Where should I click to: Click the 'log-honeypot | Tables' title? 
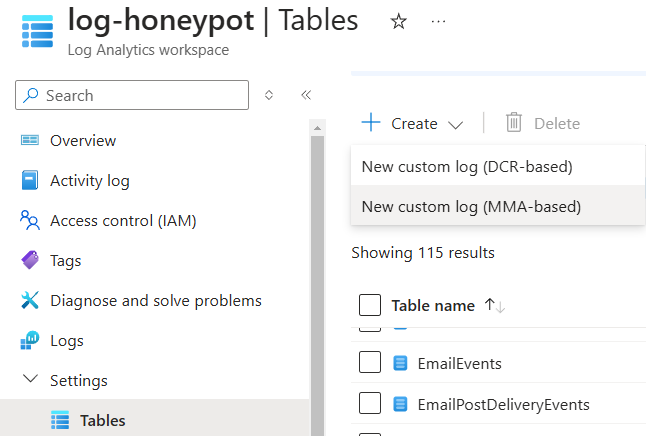pos(213,20)
